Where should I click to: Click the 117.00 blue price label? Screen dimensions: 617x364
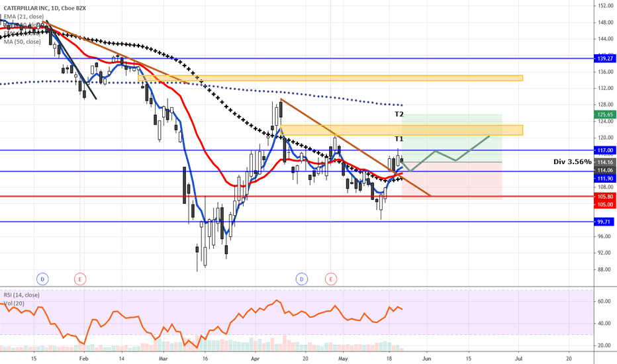[605, 150]
